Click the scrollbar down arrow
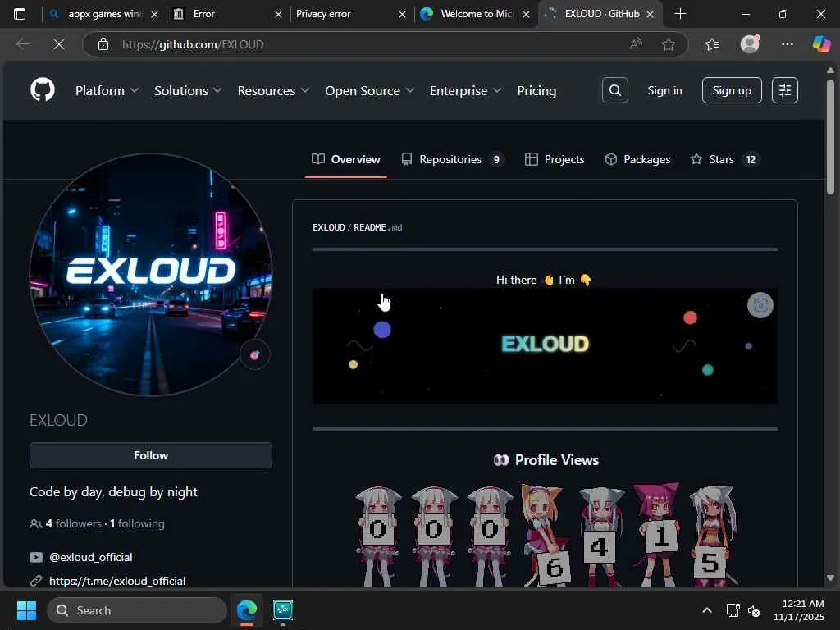Image resolution: width=840 pixels, height=630 pixels. coord(830,578)
